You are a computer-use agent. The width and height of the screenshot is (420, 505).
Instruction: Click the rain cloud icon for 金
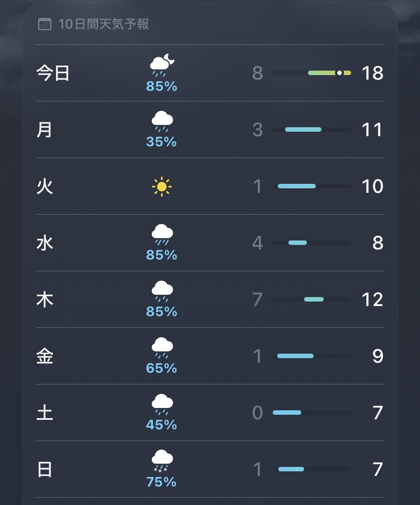(162, 348)
